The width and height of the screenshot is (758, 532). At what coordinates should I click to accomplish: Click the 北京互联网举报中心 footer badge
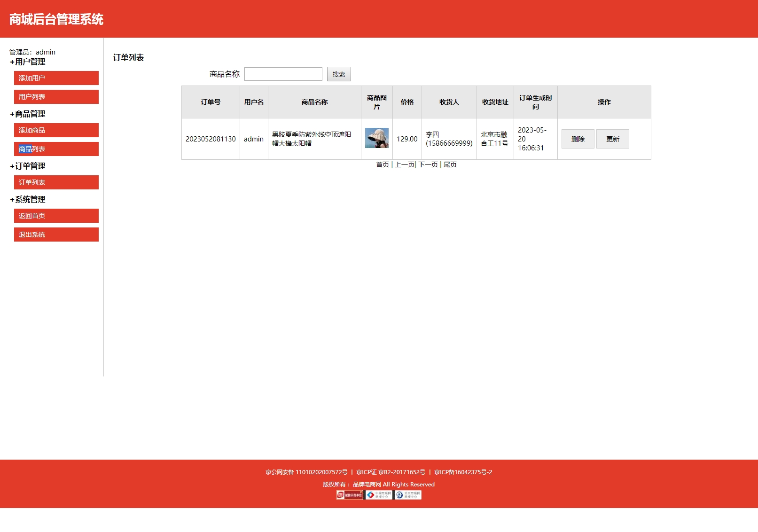[x=408, y=495]
